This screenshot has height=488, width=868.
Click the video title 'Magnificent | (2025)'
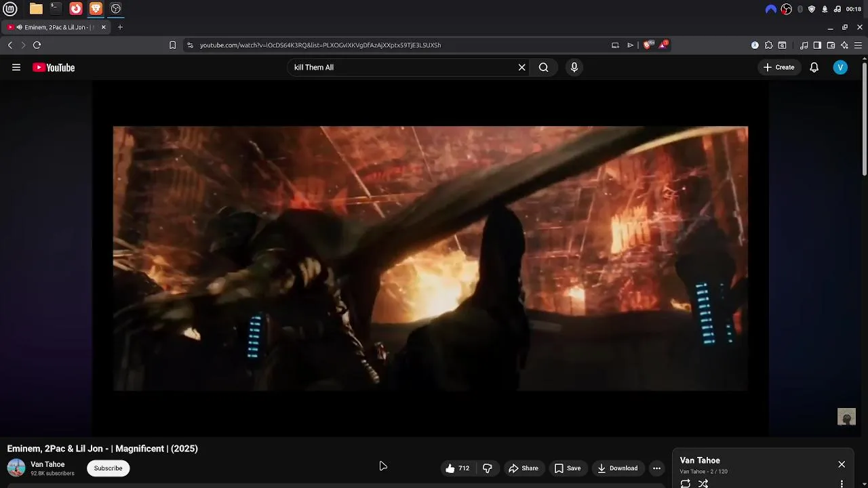point(102,449)
